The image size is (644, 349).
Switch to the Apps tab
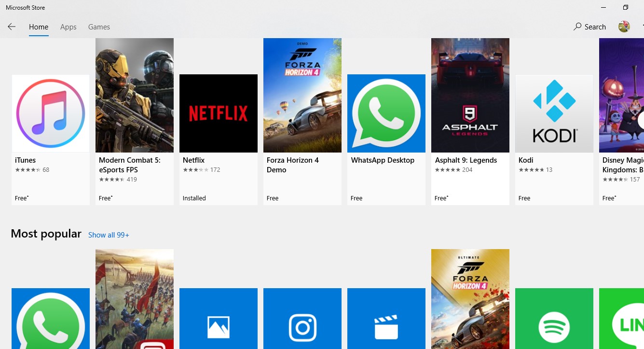(x=68, y=27)
